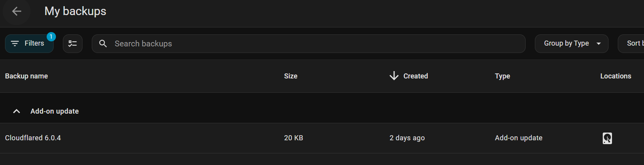Focus the Search backups field
Image resolution: width=644 pixels, height=165 pixels.
coord(309,44)
